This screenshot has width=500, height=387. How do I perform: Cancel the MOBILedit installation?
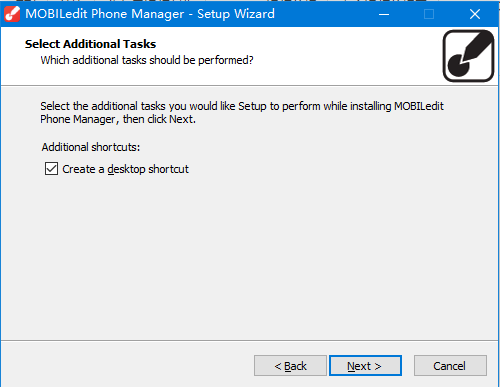pyautogui.click(x=450, y=366)
